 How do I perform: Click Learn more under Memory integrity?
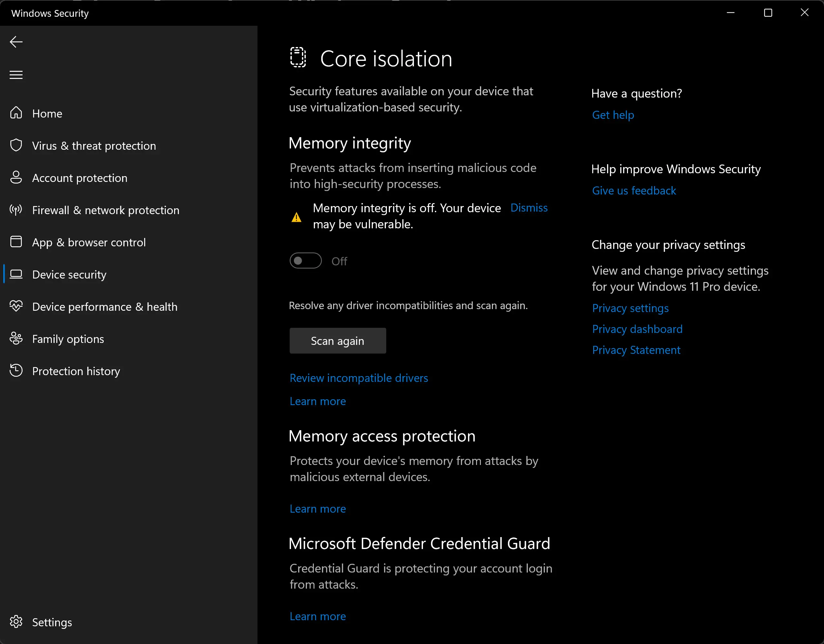pyautogui.click(x=318, y=401)
